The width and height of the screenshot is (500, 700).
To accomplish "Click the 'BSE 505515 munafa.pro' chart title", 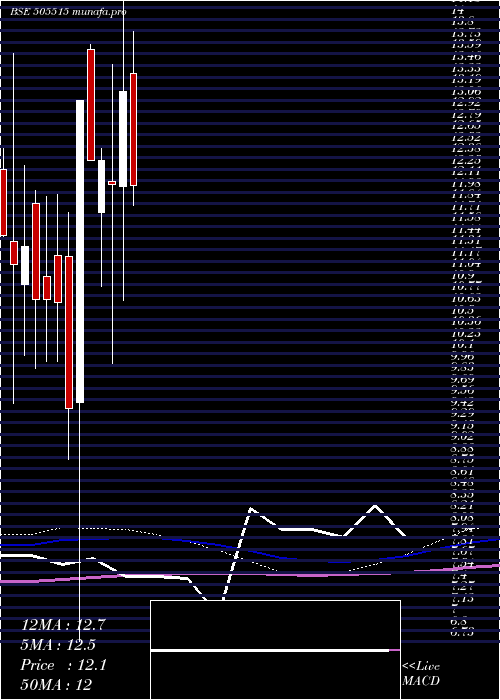I will [68, 12].
